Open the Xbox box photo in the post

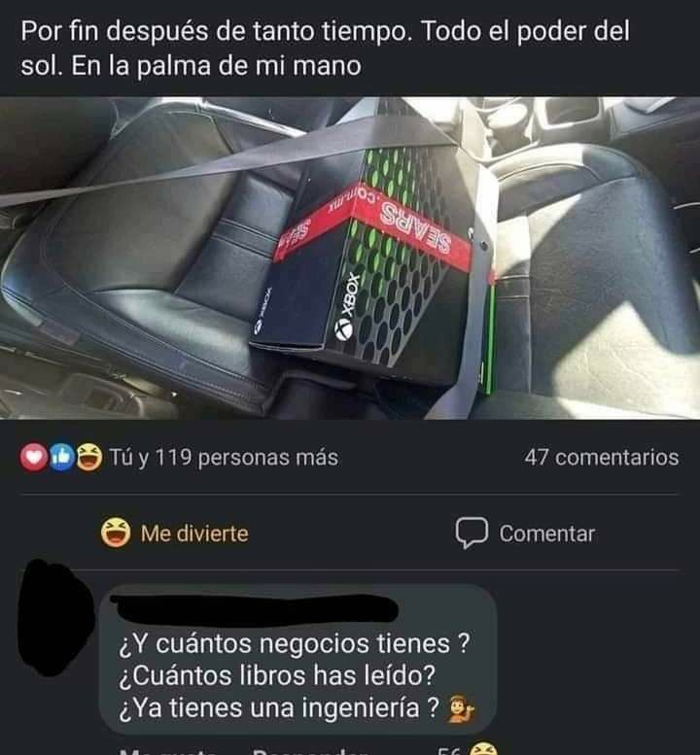[350, 258]
